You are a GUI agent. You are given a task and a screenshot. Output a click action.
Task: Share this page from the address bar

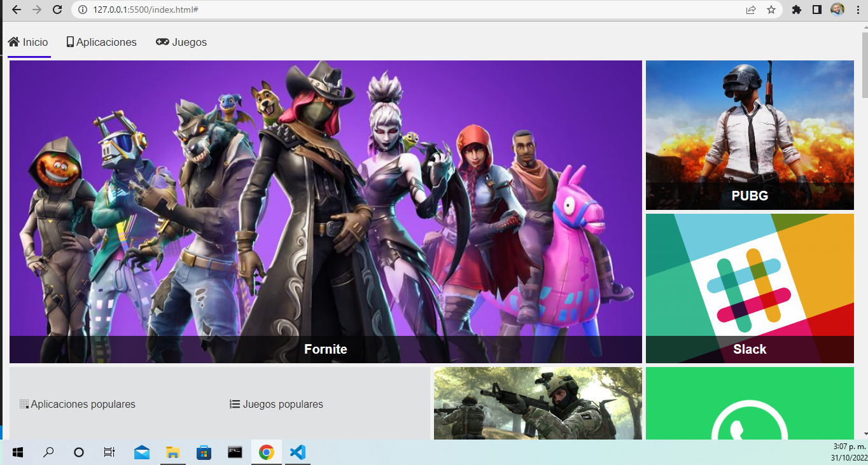(751, 10)
